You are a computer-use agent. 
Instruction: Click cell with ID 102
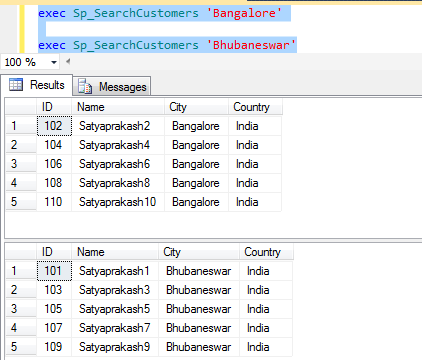click(54, 126)
